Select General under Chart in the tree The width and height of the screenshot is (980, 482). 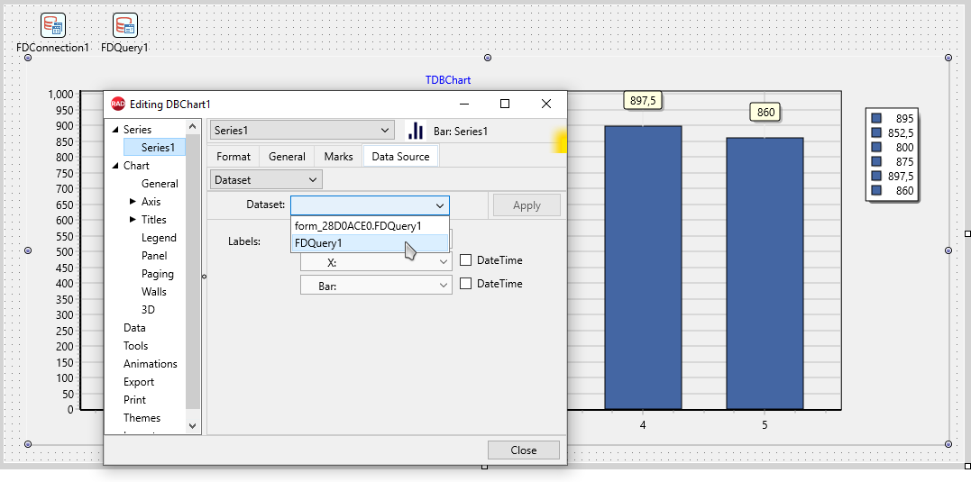coord(160,184)
